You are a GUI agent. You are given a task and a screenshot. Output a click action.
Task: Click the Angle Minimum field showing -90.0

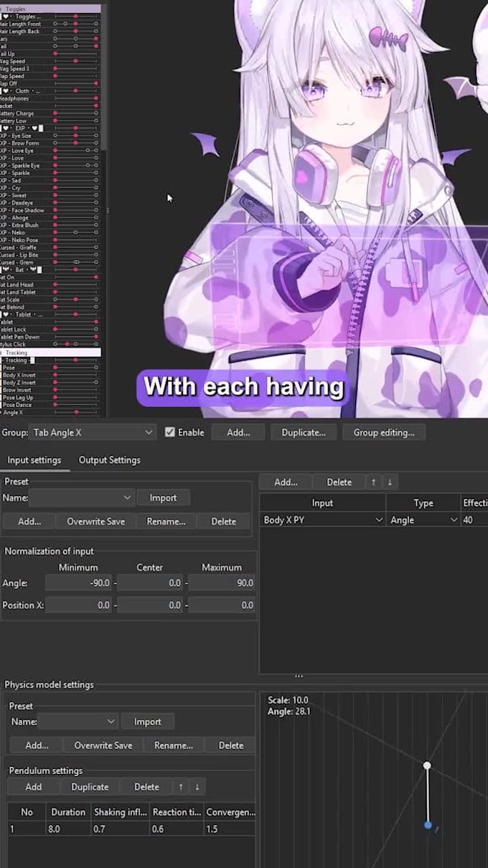coord(79,583)
